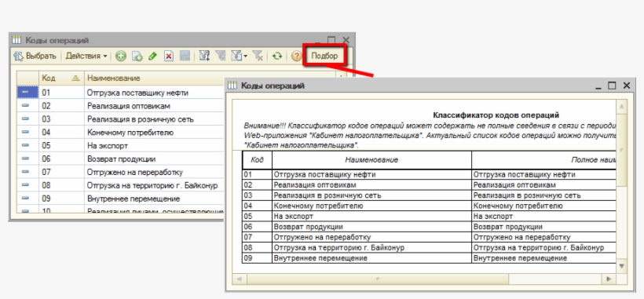Refresh the list with green arrows icon
The image size is (644, 299).
(x=277, y=57)
